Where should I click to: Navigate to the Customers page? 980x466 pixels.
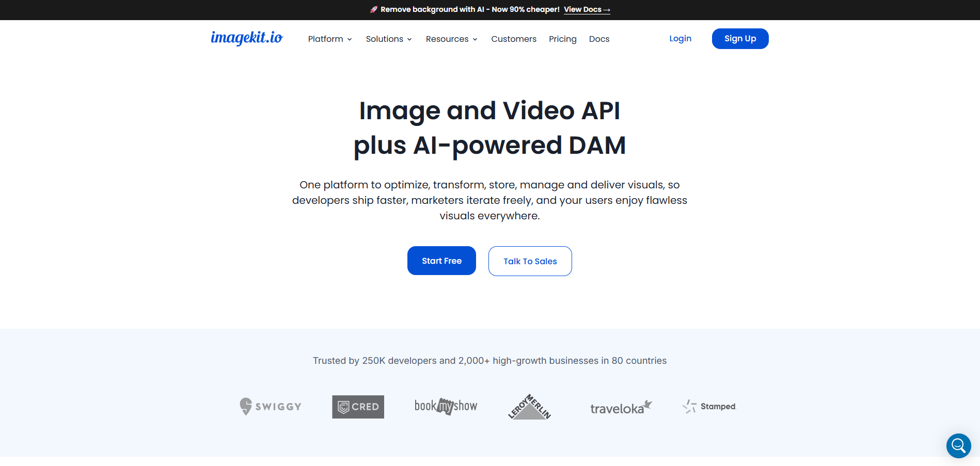point(513,39)
